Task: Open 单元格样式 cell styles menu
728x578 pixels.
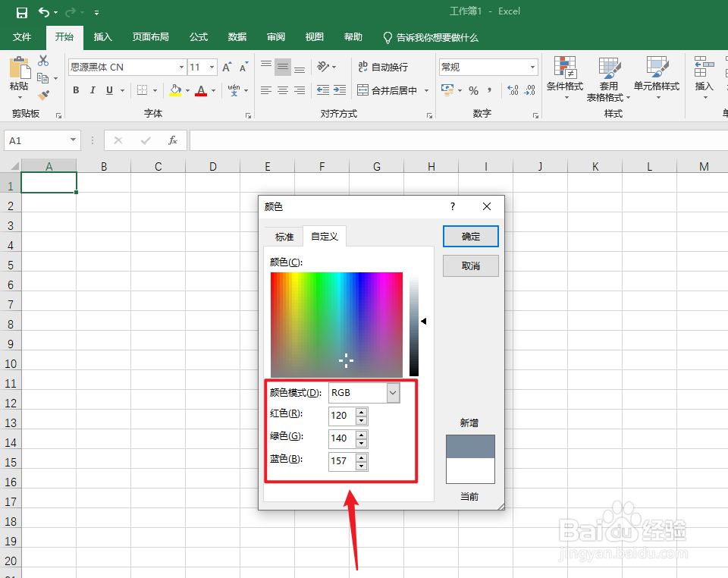Action: coord(657,78)
